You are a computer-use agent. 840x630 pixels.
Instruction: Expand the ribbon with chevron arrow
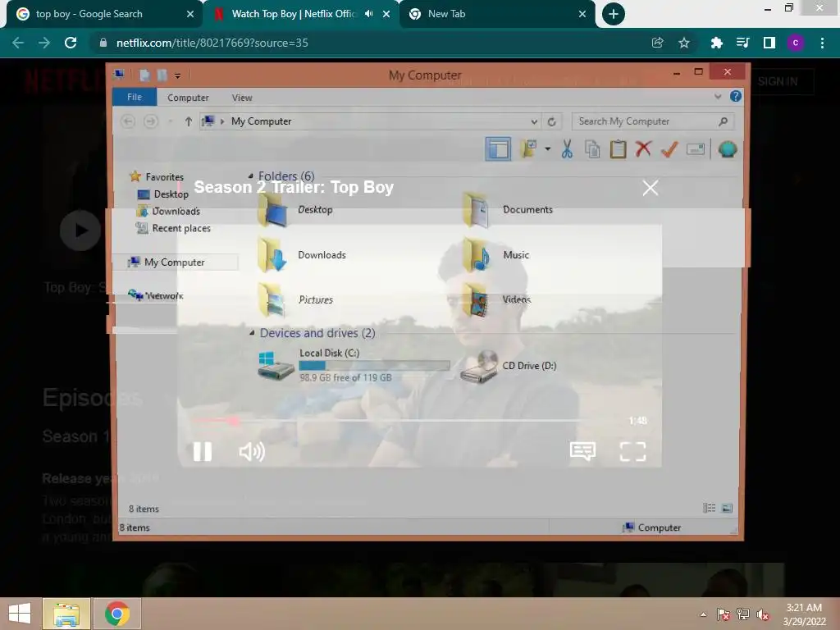pos(718,97)
